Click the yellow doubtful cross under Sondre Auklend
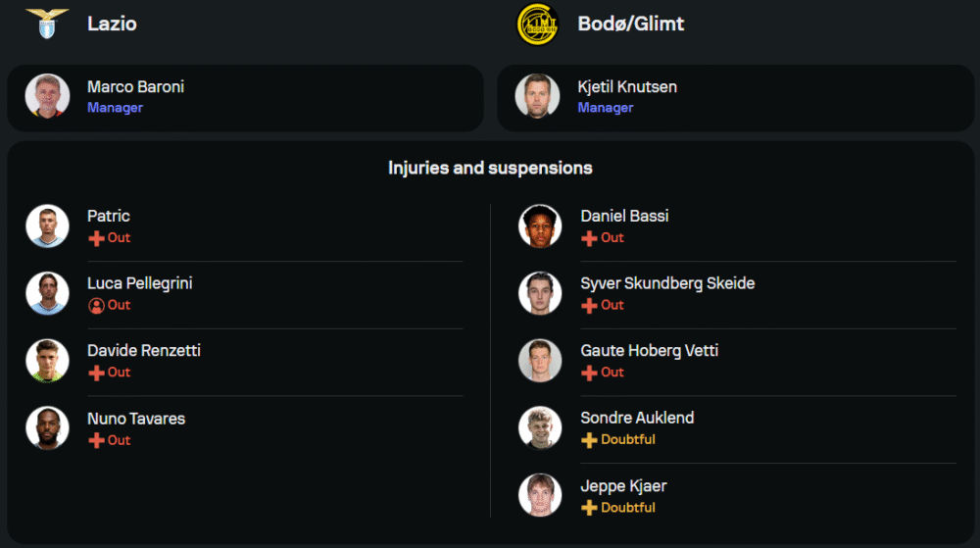Viewport: 980px width, 548px height. 589,440
